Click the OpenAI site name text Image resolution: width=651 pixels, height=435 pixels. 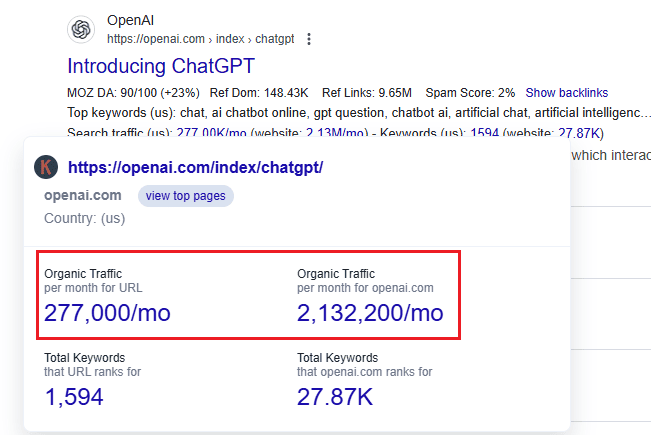tap(130, 20)
